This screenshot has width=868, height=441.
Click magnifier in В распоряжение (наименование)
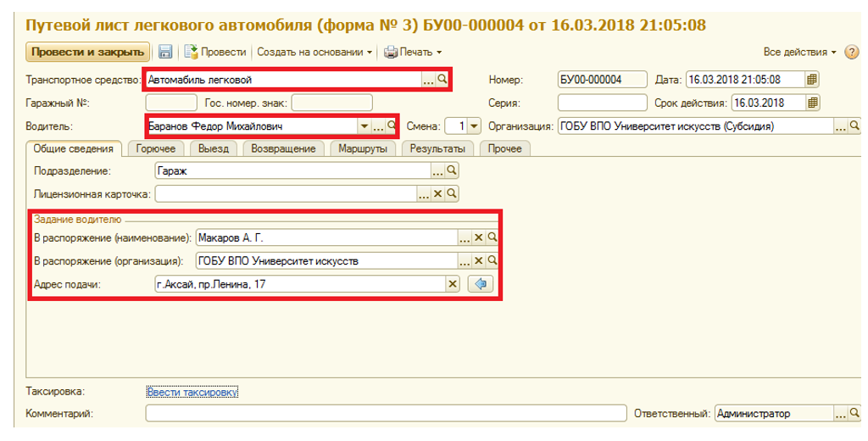point(492,237)
